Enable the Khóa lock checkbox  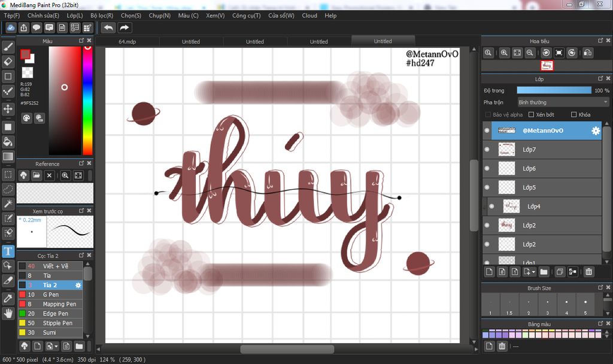point(574,114)
